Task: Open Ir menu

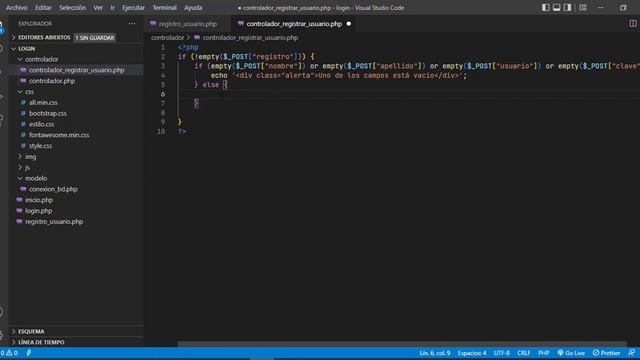Action: coord(112,8)
